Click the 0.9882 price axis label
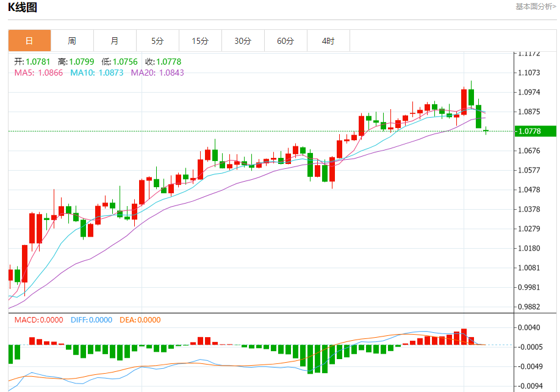560x392 pixels. pos(529,307)
